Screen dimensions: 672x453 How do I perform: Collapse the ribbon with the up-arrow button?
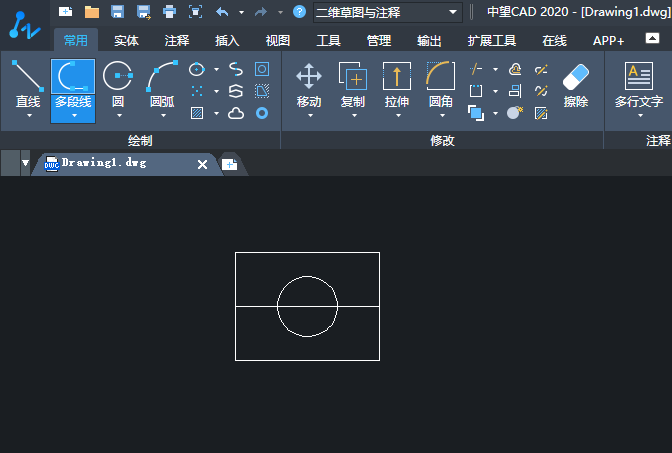coord(652,38)
